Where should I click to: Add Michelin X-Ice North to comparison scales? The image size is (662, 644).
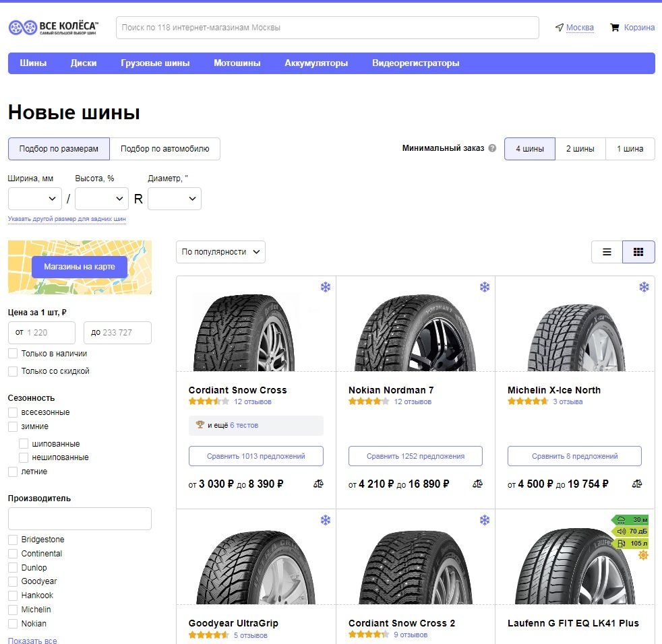point(636,484)
